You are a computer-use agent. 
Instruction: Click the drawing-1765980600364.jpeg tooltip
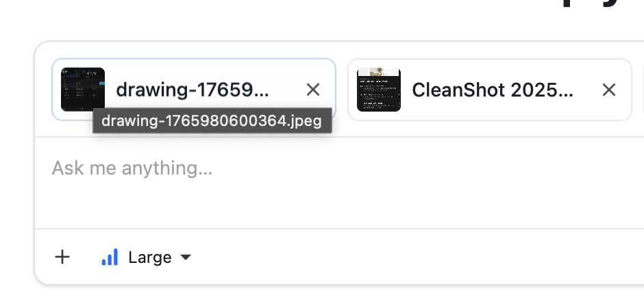pyautogui.click(x=212, y=121)
